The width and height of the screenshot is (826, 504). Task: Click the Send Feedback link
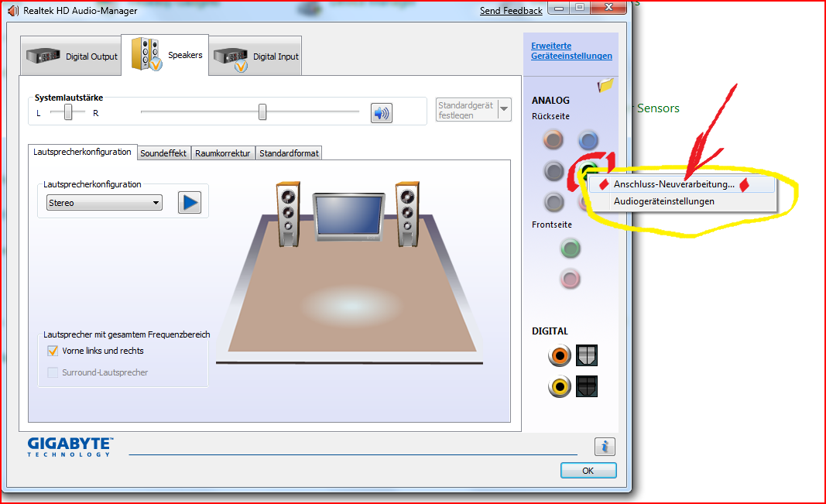(511, 11)
